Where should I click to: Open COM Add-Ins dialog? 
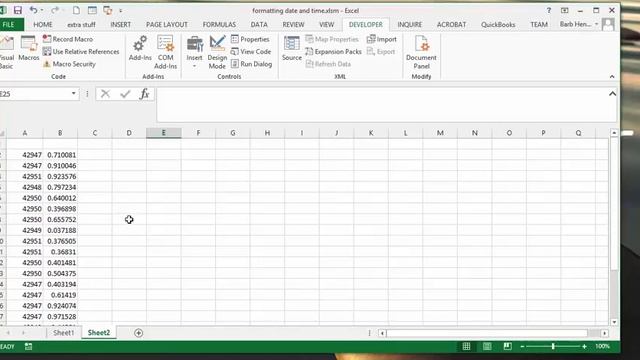click(x=165, y=52)
